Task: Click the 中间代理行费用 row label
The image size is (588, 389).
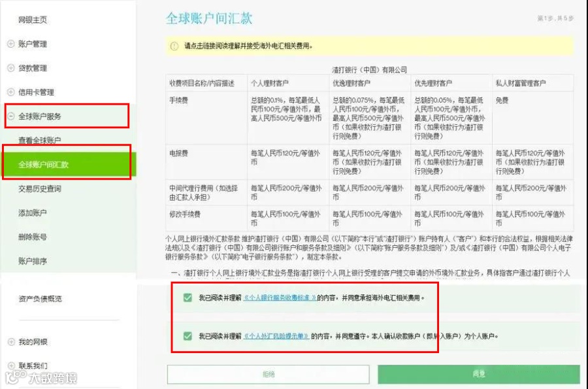Action: coord(204,192)
